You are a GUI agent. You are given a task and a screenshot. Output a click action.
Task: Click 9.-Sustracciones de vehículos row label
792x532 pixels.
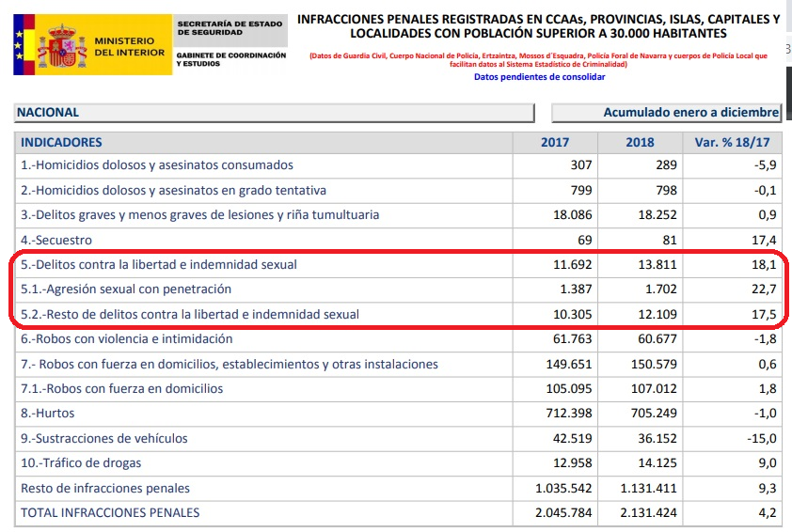pos(104,438)
